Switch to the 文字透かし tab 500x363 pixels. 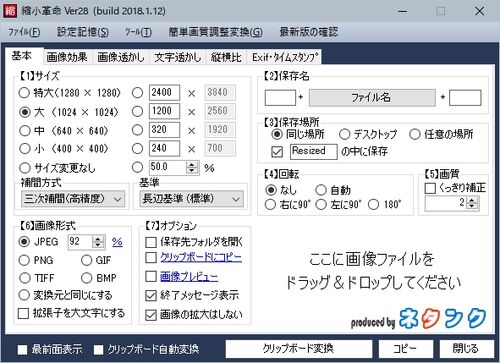pos(177,57)
